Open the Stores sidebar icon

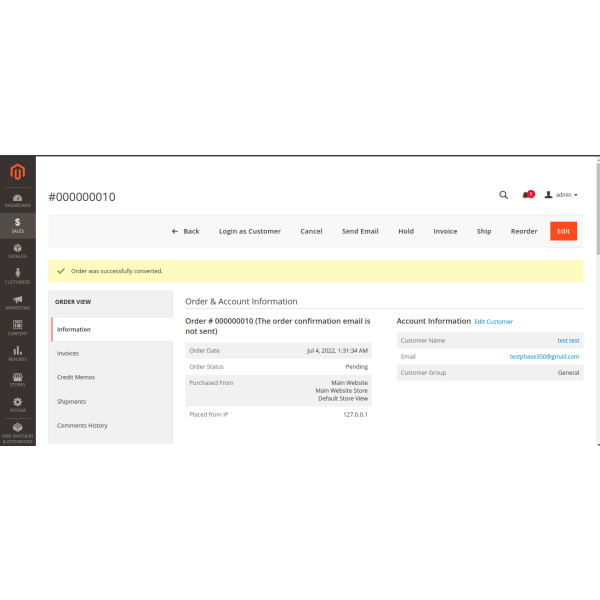(17, 378)
